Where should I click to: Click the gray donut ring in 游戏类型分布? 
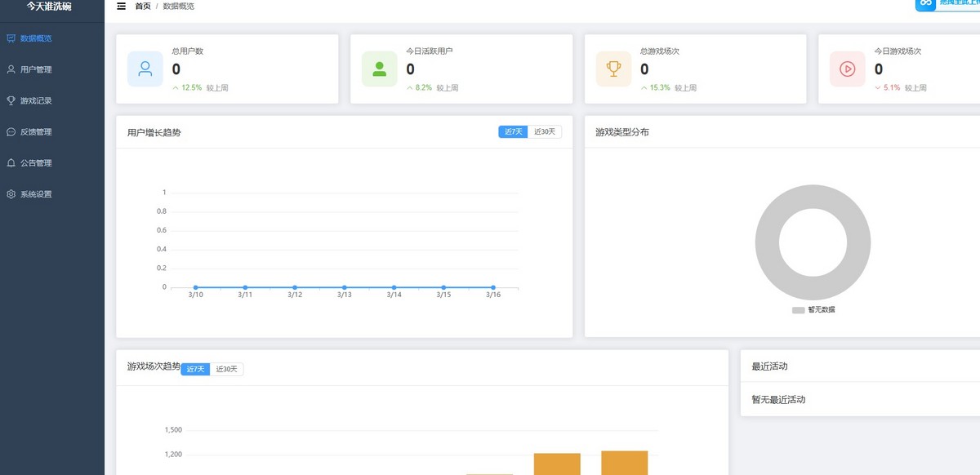768,243
